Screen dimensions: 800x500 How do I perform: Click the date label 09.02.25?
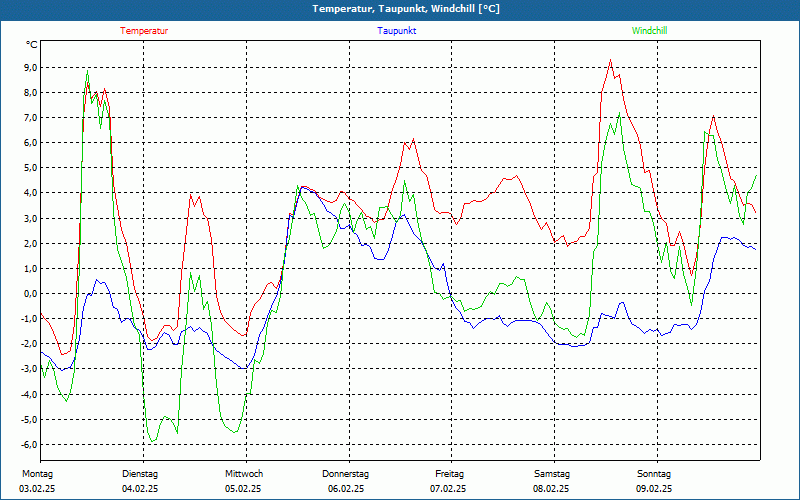coord(654,489)
